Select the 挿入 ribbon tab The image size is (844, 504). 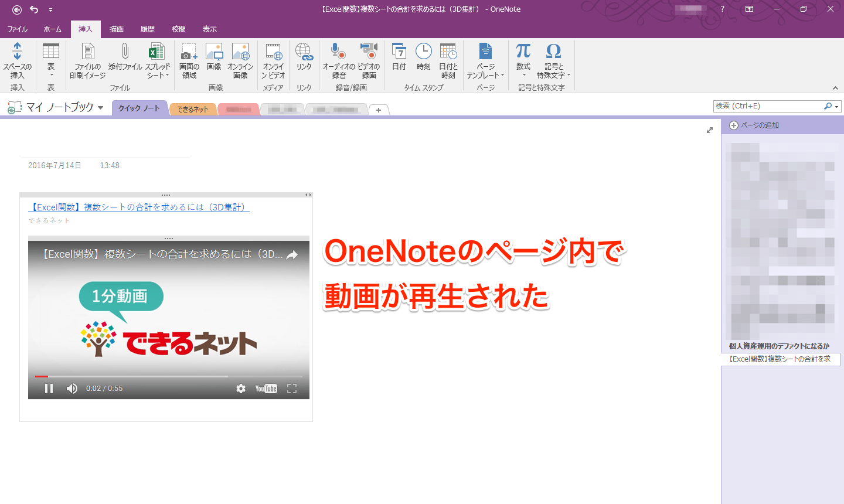pos(86,29)
